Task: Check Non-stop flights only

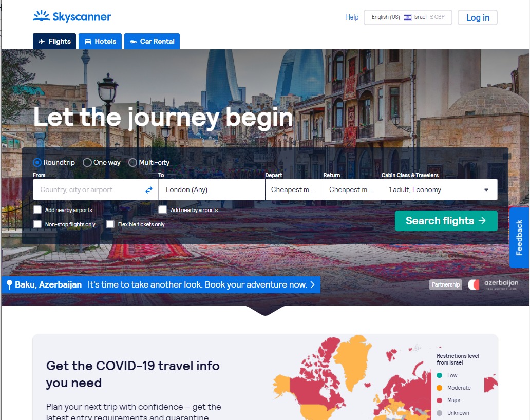Action: 37,224
